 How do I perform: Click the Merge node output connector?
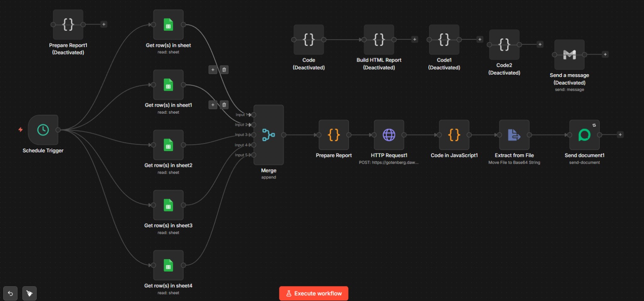click(x=284, y=135)
